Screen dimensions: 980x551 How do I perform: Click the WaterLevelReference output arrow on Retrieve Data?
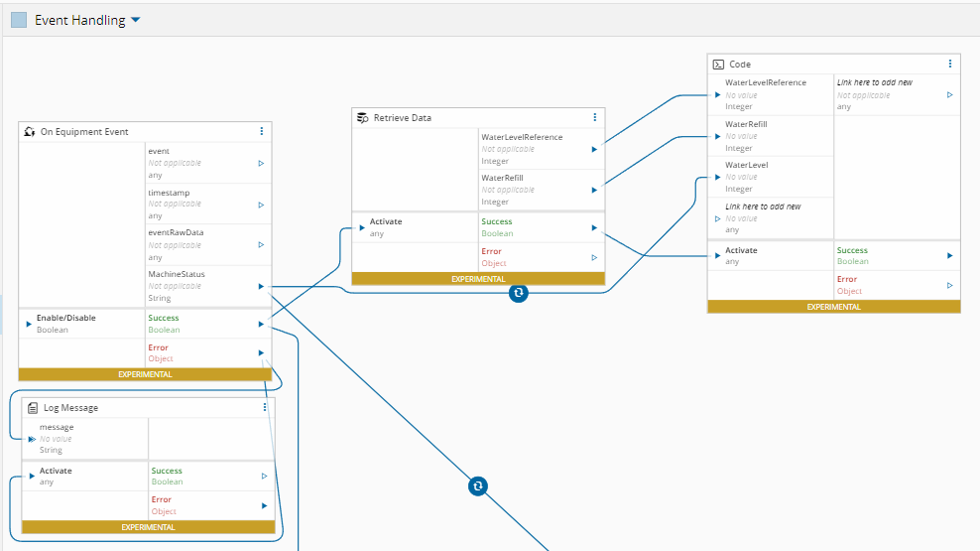tap(594, 149)
